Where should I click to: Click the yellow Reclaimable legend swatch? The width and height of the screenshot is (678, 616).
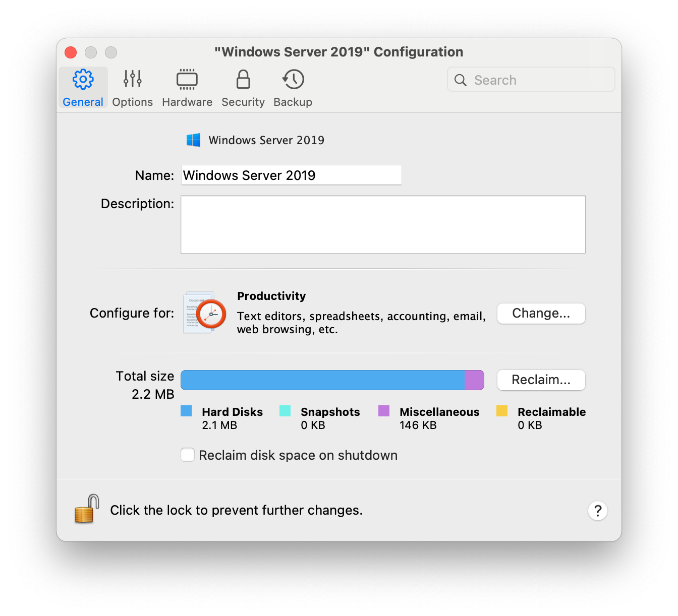(501, 411)
